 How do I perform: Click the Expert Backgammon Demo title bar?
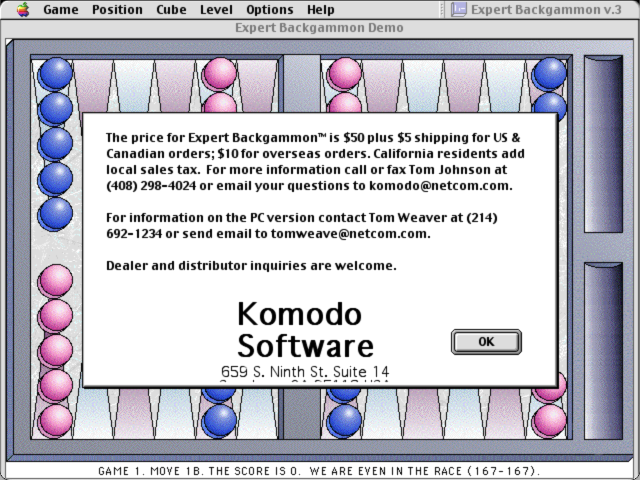click(x=319, y=28)
